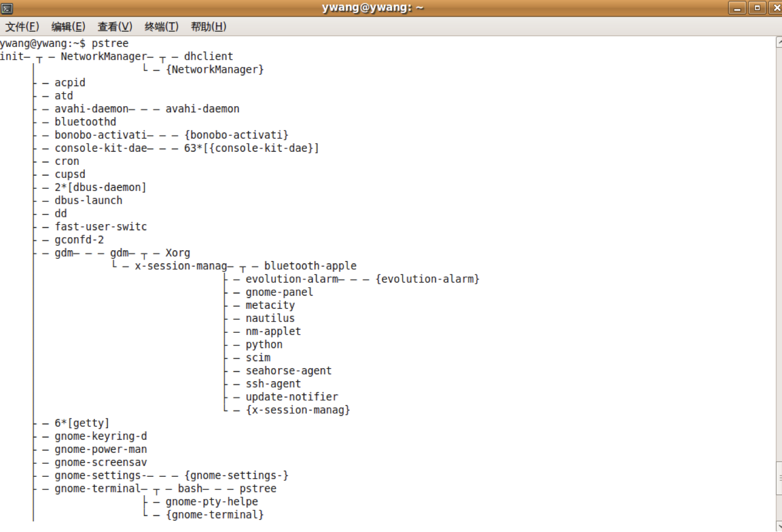Viewport: 782px width, 532px height.
Task: Click the 'Xorg' process name
Action: point(178,253)
